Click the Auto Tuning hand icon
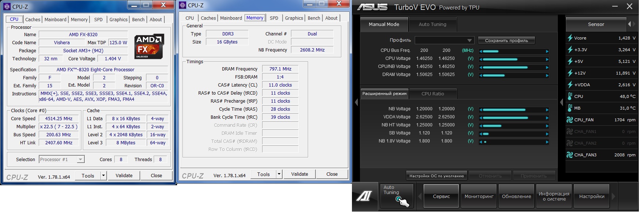This screenshot has height=217, width=644. [x=402, y=201]
